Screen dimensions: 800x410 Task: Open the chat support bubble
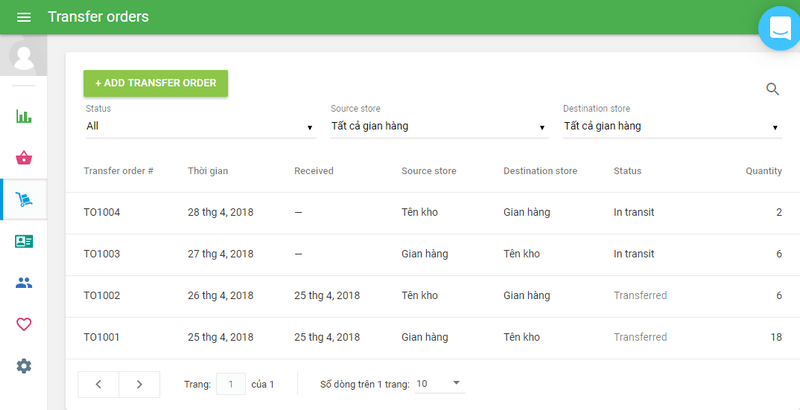point(780,29)
